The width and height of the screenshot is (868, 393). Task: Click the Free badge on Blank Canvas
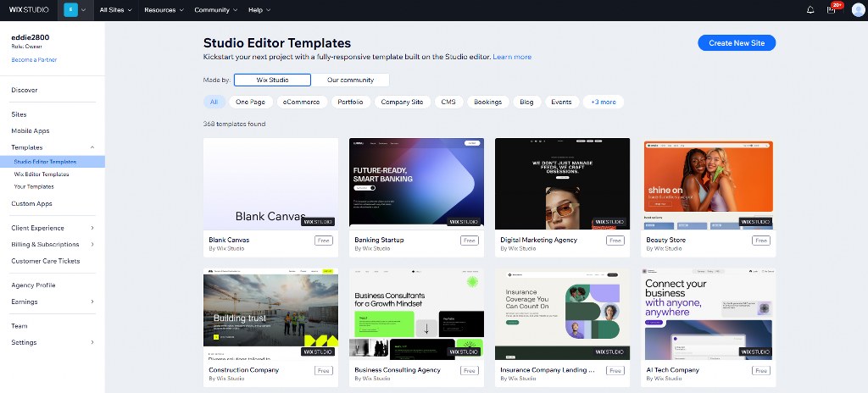pos(324,241)
